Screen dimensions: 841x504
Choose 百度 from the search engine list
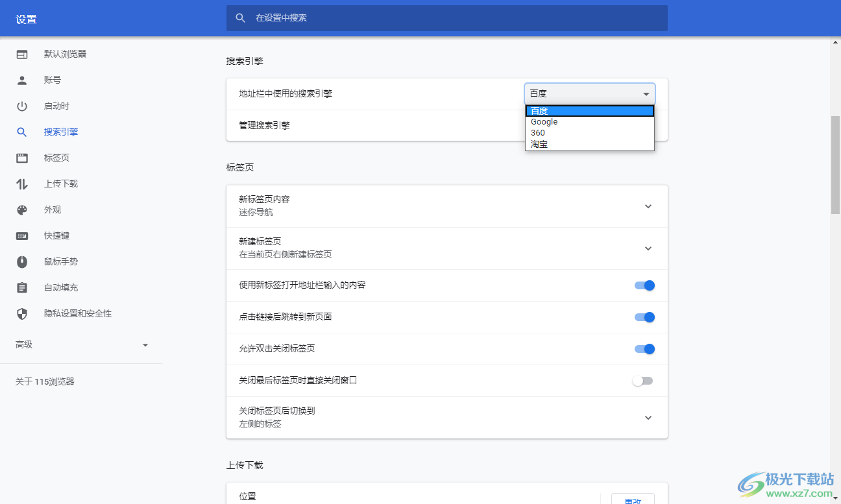590,111
